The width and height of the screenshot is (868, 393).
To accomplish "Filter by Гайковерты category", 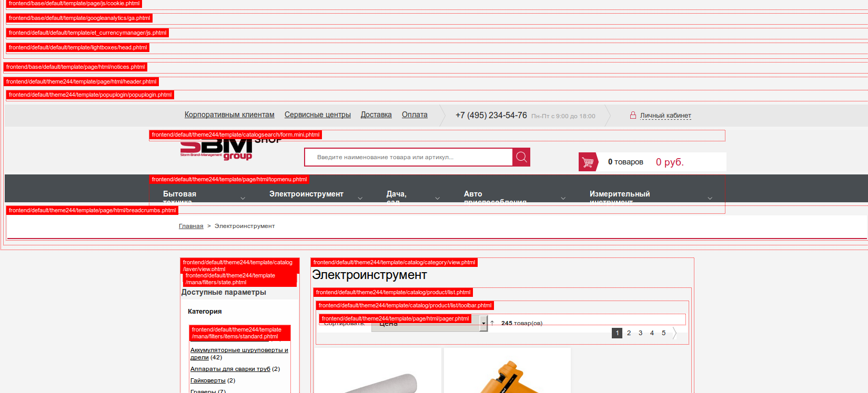I will coord(208,380).
